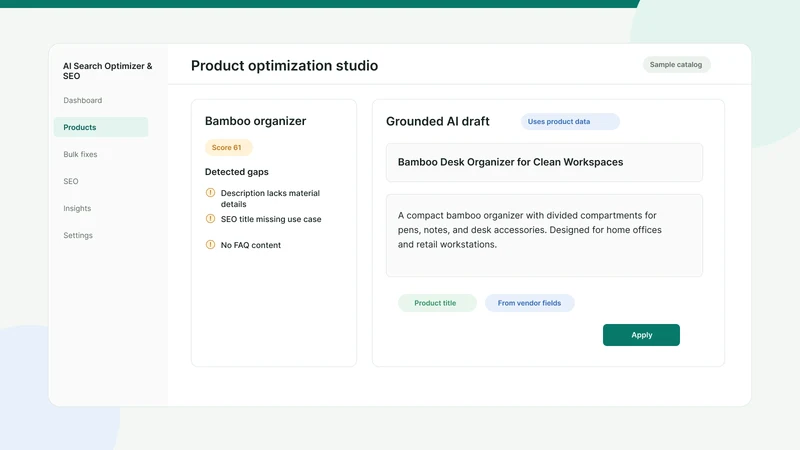Click the AI Search Optimizer & SEO app name
Image resolution: width=800 pixels, height=450 pixels.
coord(108,71)
